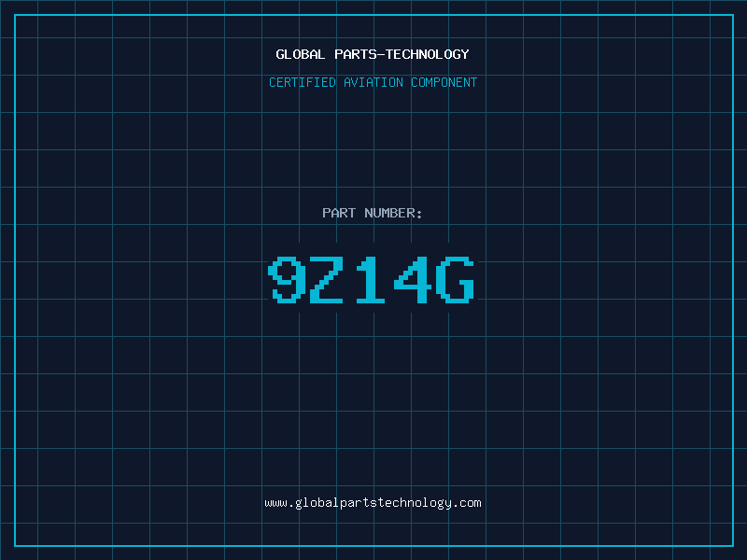The image size is (747, 560).
Task: Click the GLOBAL PARTS-TECHNOLOGY heading
Action: (x=373, y=54)
